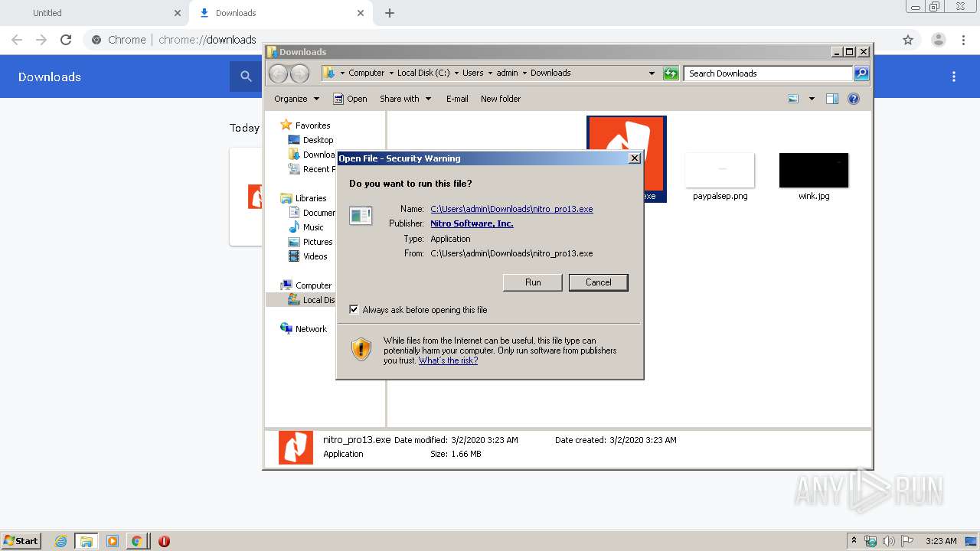Open Chrome profile avatar icon
Viewport: 980px width, 551px height.
pos(938,40)
